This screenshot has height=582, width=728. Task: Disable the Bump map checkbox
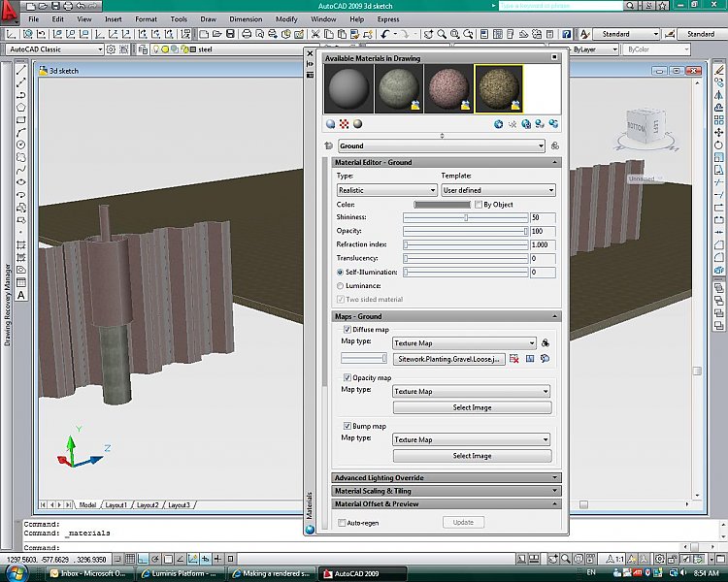click(347, 426)
